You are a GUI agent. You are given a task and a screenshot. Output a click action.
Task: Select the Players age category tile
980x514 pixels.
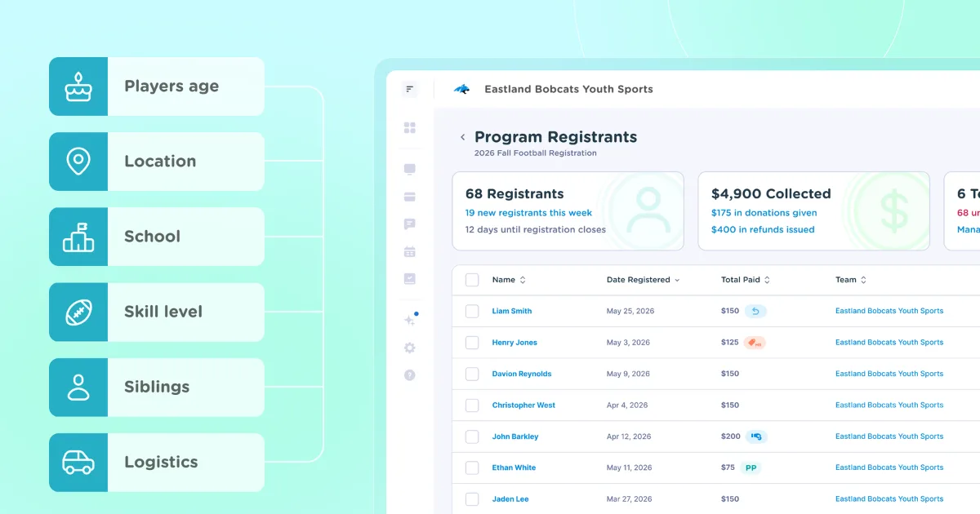[157, 86]
